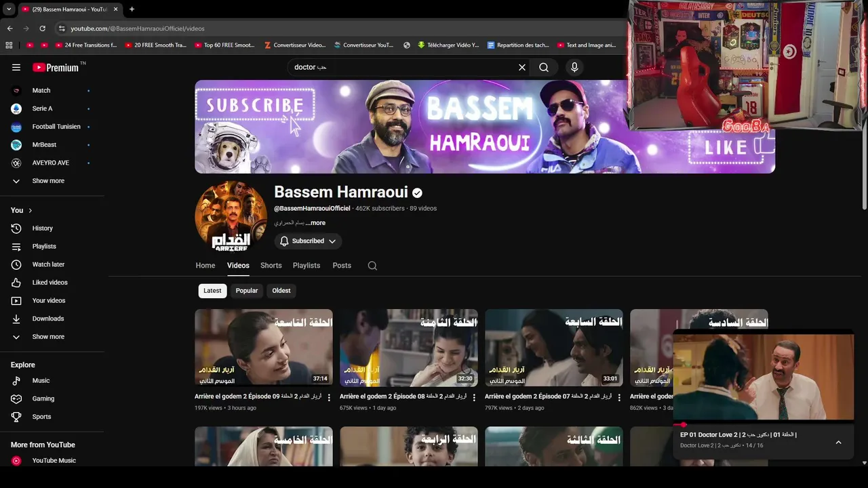Screen dimensions: 868x488
Task: Play Épisode 09 video thumbnail
Action: click(x=264, y=348)
